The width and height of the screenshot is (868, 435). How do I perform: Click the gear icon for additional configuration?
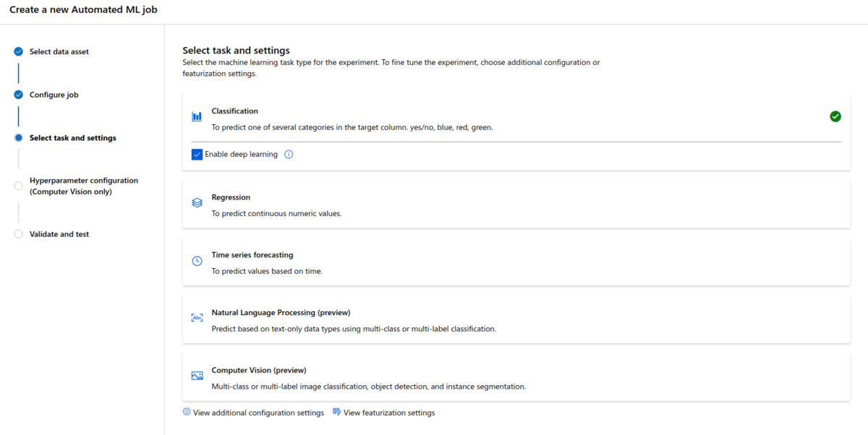click(x=187, y=412)
